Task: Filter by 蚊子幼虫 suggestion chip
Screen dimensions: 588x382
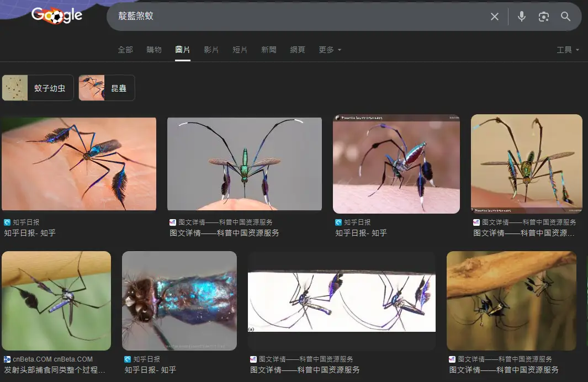Action: tap(38, 88)
